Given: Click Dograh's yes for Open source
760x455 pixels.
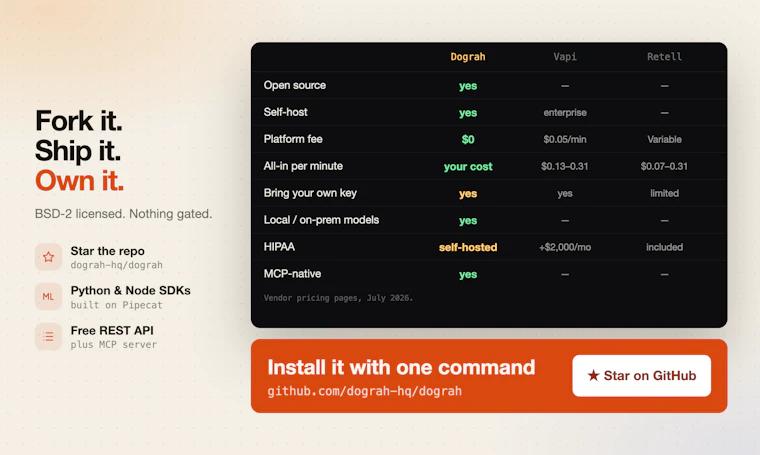Looking at the screenshot, I should click(468, 86).
